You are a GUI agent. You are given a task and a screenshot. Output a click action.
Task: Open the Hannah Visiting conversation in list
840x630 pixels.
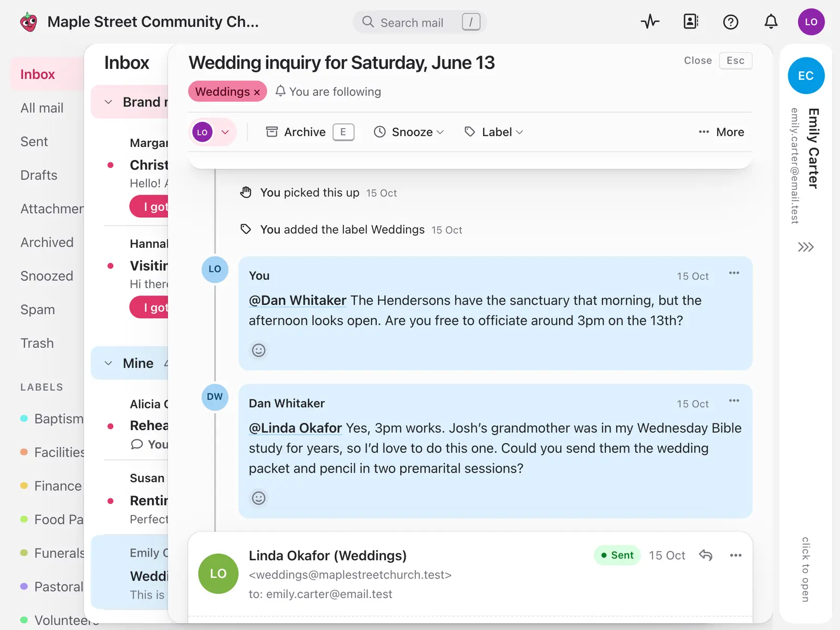(136, 277)
